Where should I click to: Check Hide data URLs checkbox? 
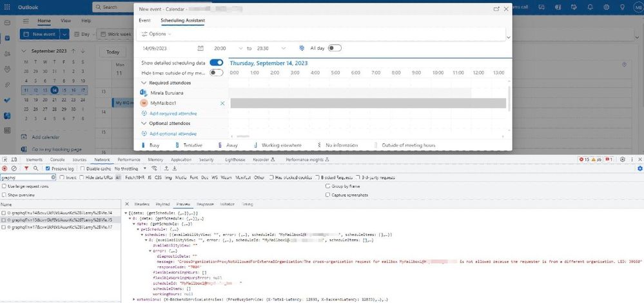coord(82,177)
